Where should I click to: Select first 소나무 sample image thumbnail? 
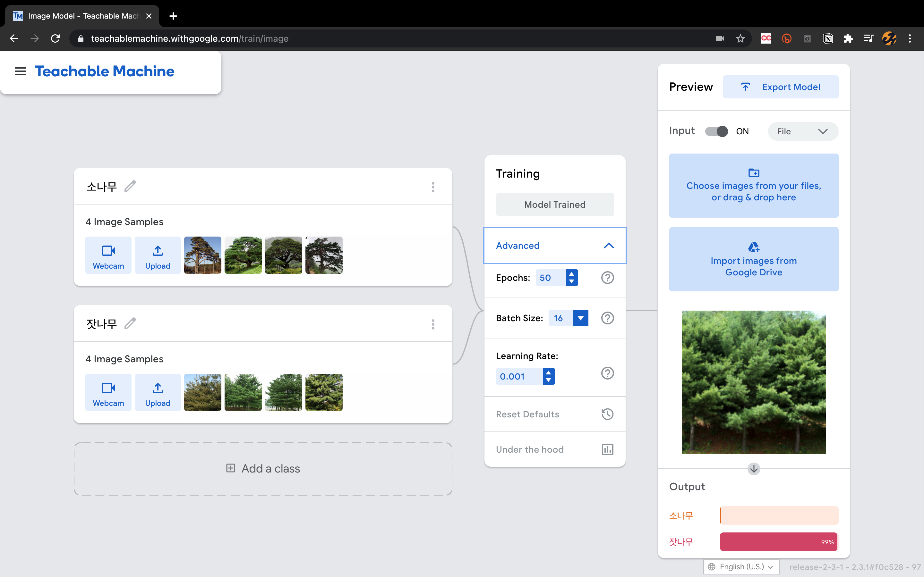pos(202,255)
